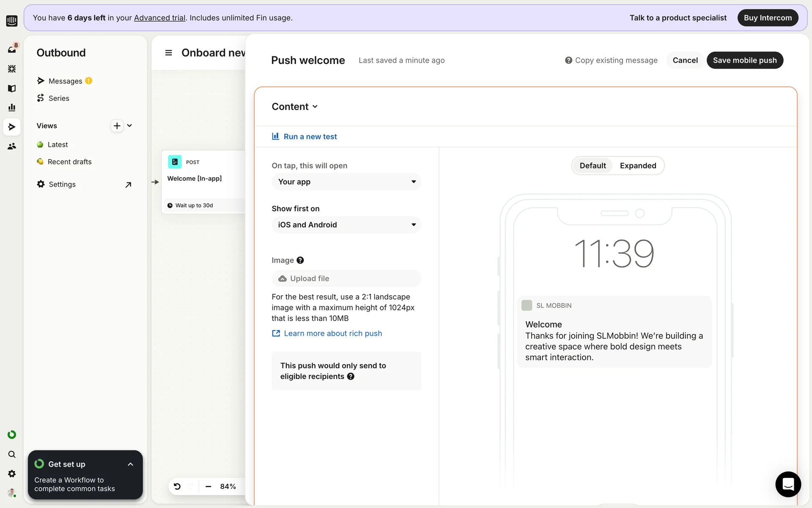Collapse the Content section chevron
812x508 pixels.
click(x=315, y=107)
